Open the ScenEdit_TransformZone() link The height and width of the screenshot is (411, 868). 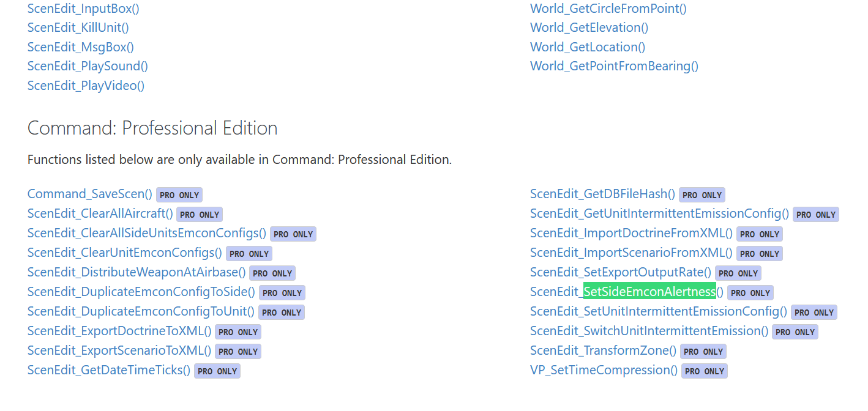click(x=603, y=350)
